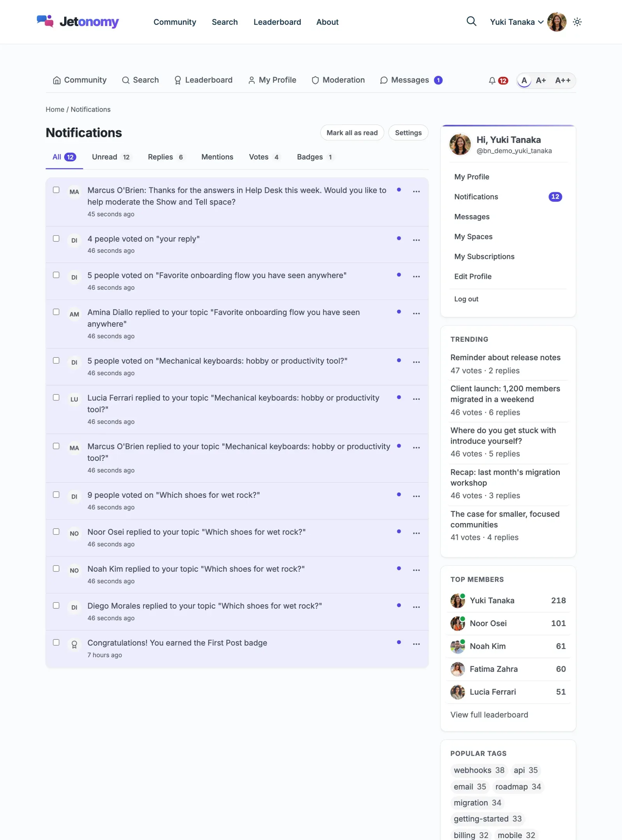The height and width of the screenshot is (840, 622).
Task: Expand the Yuki Tanaka user menu chevron
Action: pos(541,22)
